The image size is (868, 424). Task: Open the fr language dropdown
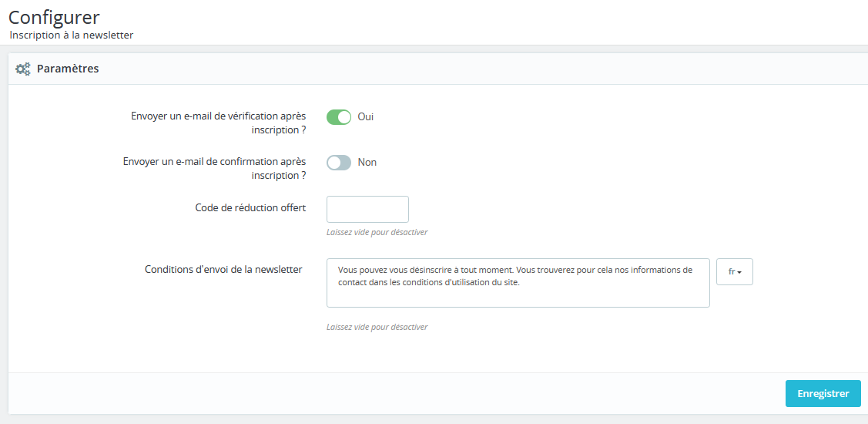(x=735, y=271)
